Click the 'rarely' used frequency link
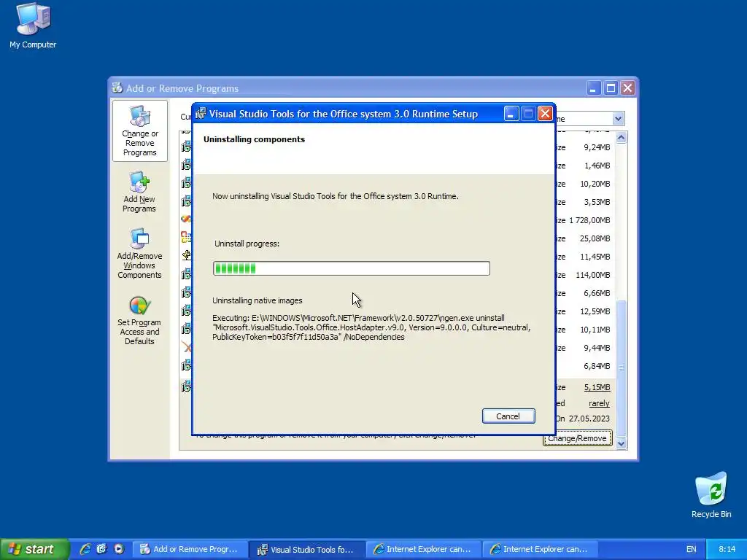Screen dimensions: 747x560 (599, 403)
